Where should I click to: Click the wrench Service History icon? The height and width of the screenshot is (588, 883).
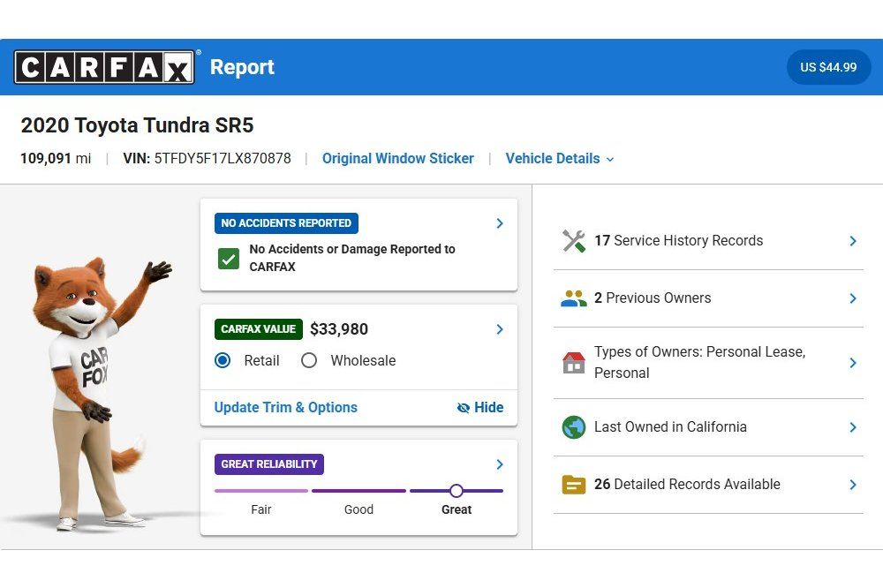coord(574,241)
